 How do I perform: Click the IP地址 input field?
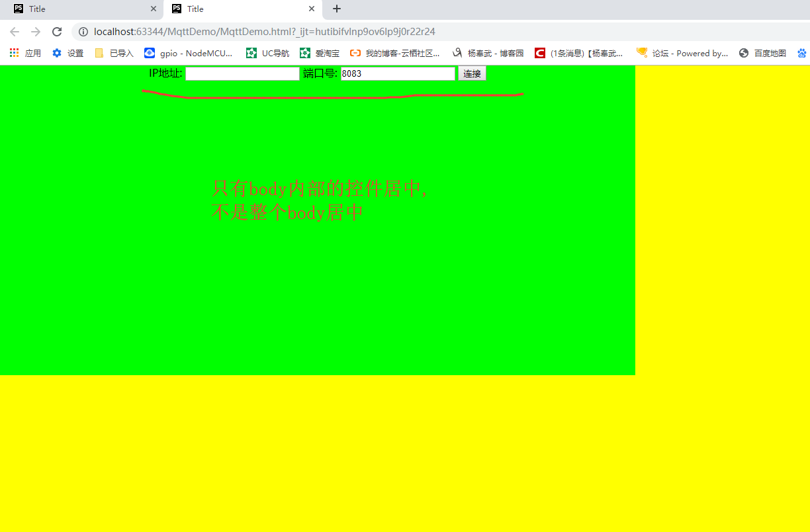click(x=242, y=73)
